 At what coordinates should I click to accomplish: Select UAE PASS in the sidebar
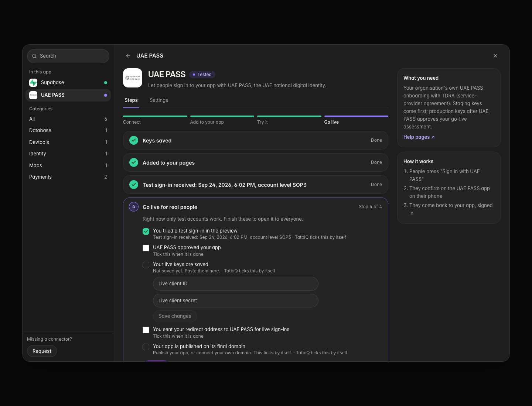click(68, 95)
